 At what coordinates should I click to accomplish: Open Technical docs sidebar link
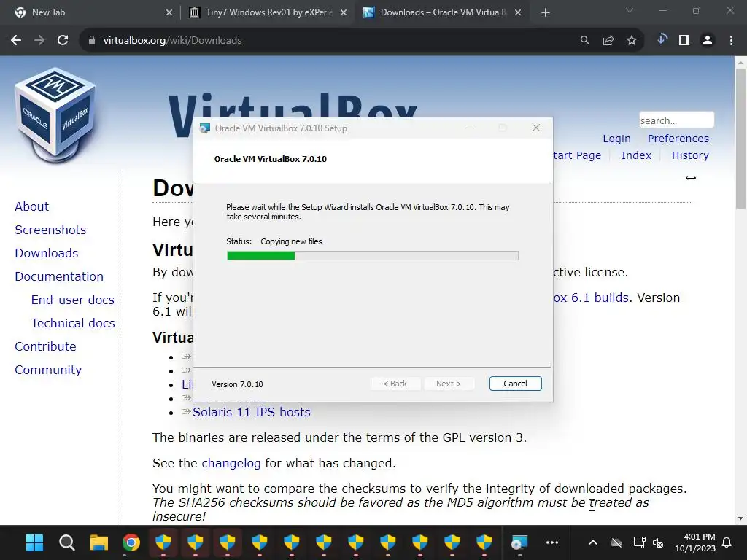point(73,323)
